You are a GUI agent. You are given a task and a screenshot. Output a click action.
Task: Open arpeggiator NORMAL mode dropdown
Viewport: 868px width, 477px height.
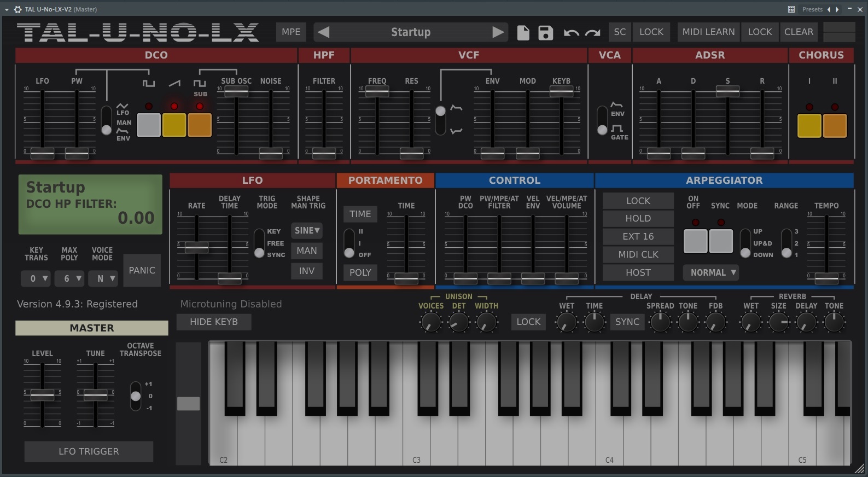(711, 272)
